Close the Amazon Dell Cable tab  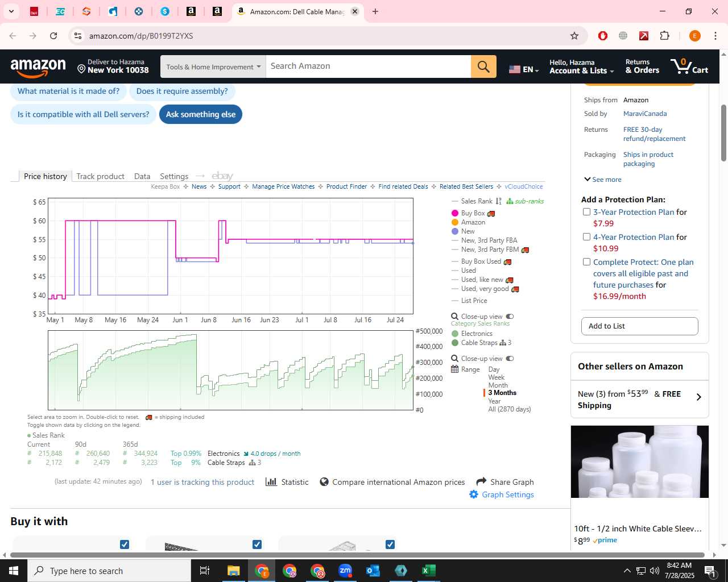[x=355, y=11]
